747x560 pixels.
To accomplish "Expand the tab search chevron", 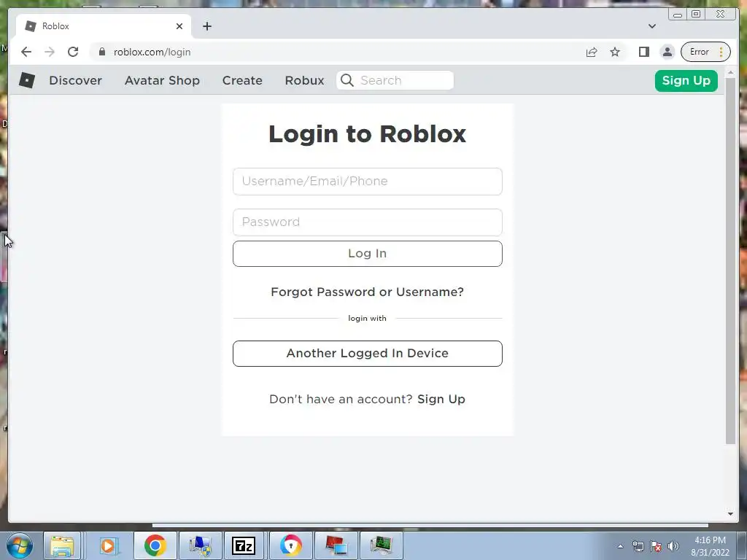I will (651, 26).
